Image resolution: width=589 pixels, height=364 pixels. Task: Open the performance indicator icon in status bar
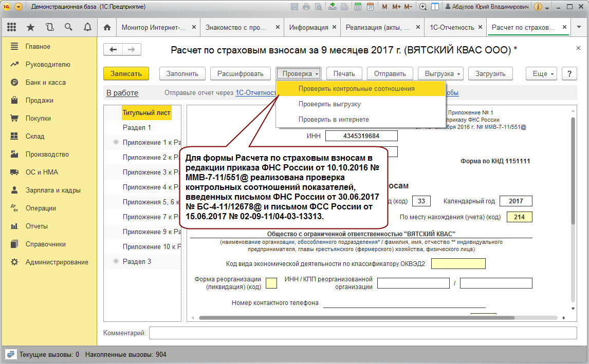coord(10,354)
